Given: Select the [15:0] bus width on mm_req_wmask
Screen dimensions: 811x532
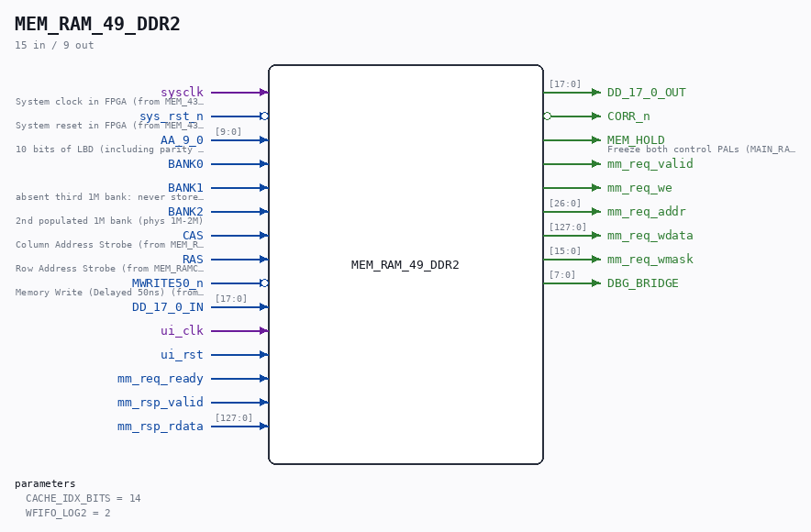Looking at the screenshot, I should pos(565,250).
